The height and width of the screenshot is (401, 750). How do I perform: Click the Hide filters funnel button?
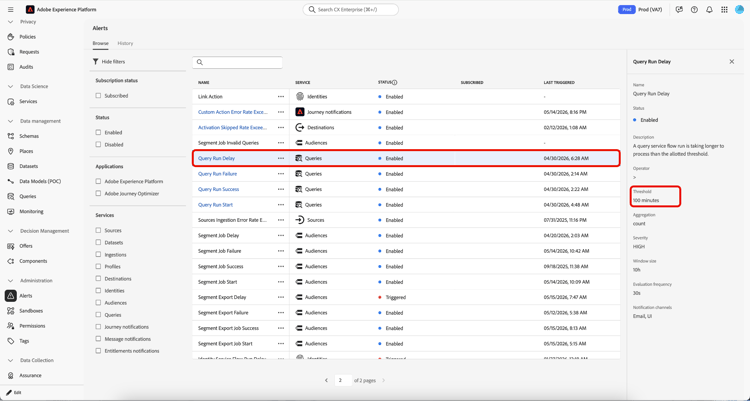[109, 62]
